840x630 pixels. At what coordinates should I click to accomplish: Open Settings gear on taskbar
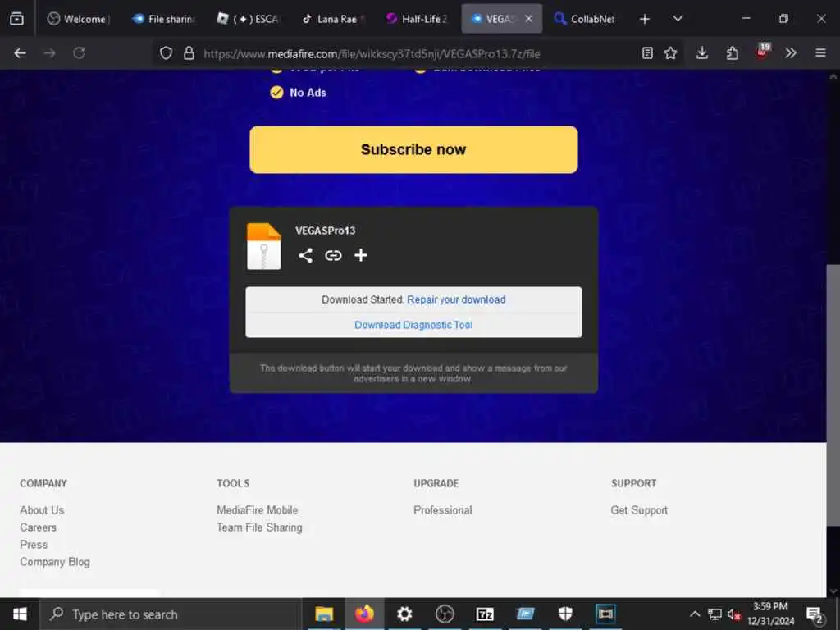404,614
